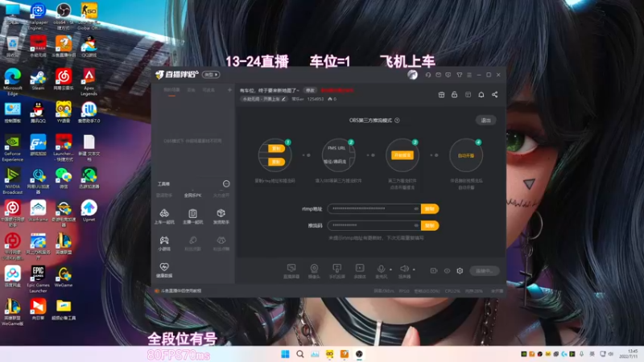The image size is (644, 362).
Task: Click the top copy button in step 1
Action: tap(276, 149)
